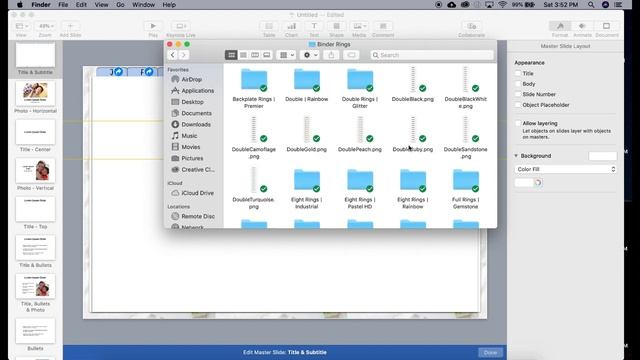Click Done in Keynote master bar
Image resolution: width=640 pixels, height=360 pixels.
490,353
